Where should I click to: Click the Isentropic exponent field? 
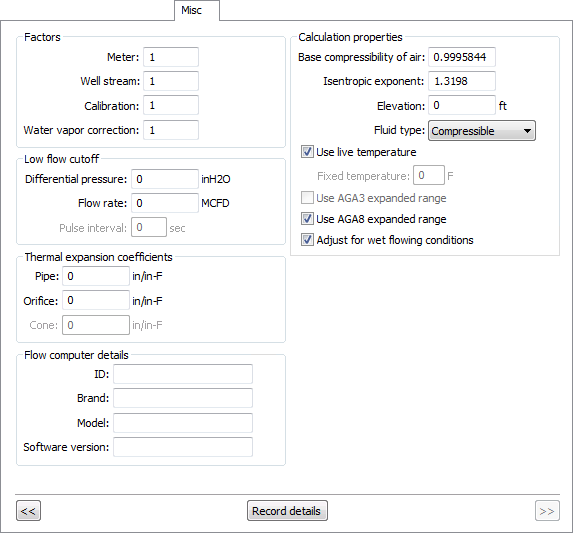click(462, 81)
